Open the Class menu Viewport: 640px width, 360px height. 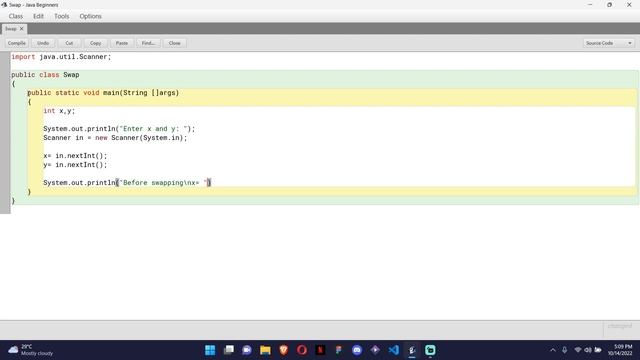point(16,16)
